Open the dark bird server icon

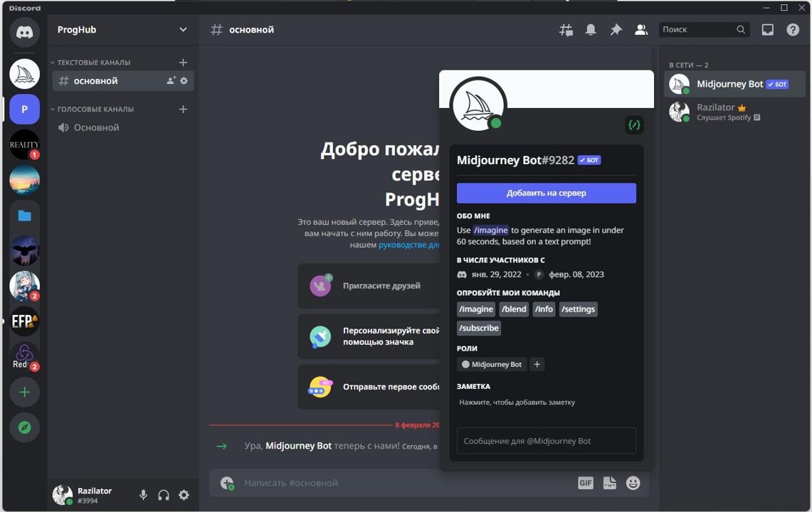pos(24,250)
